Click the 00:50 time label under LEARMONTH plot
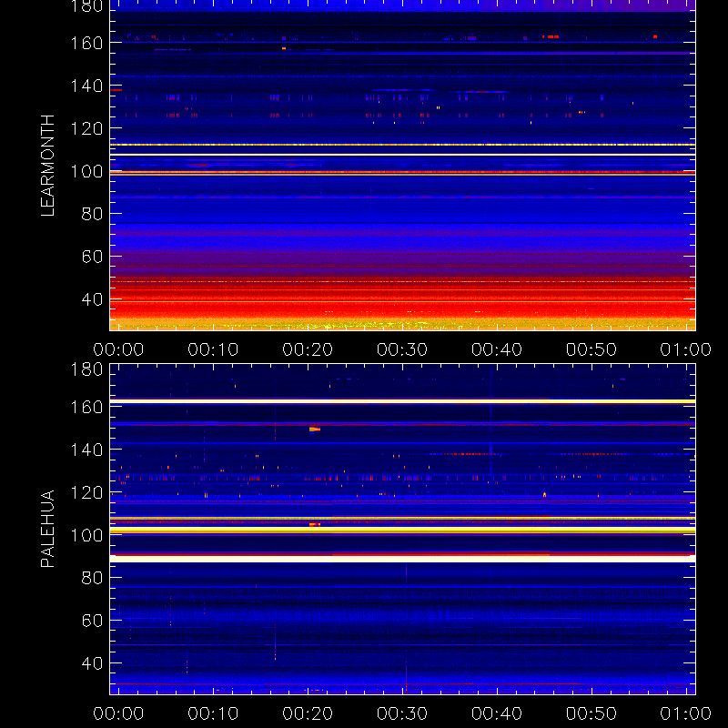The image size is (728, 728). [591, 349]
